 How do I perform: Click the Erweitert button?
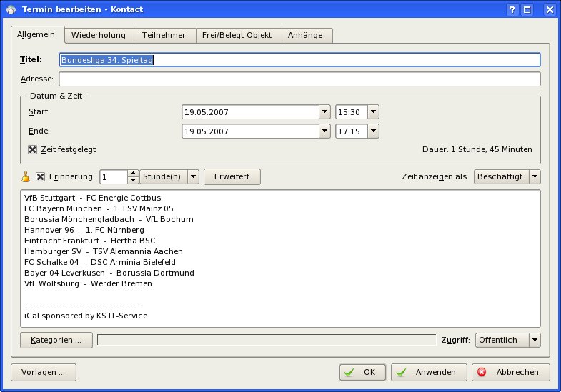coord(232,176)
